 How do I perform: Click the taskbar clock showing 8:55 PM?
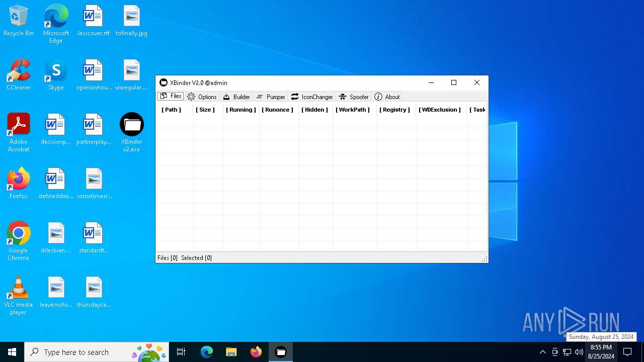pos(601,352)
